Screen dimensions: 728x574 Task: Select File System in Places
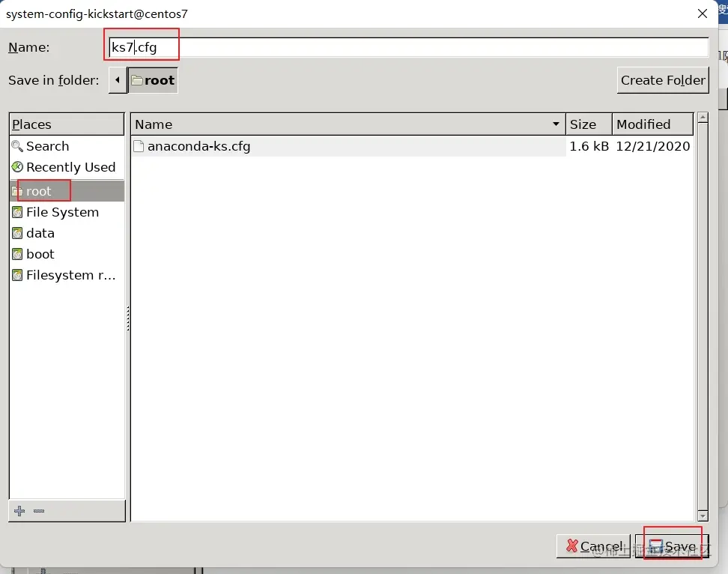click(x=67, y=212)
